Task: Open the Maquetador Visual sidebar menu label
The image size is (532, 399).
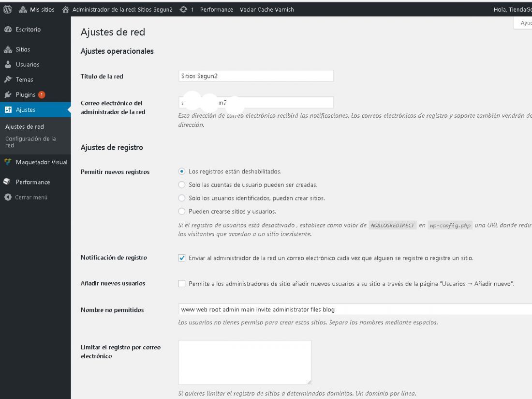Action: (x=42, y=162)
